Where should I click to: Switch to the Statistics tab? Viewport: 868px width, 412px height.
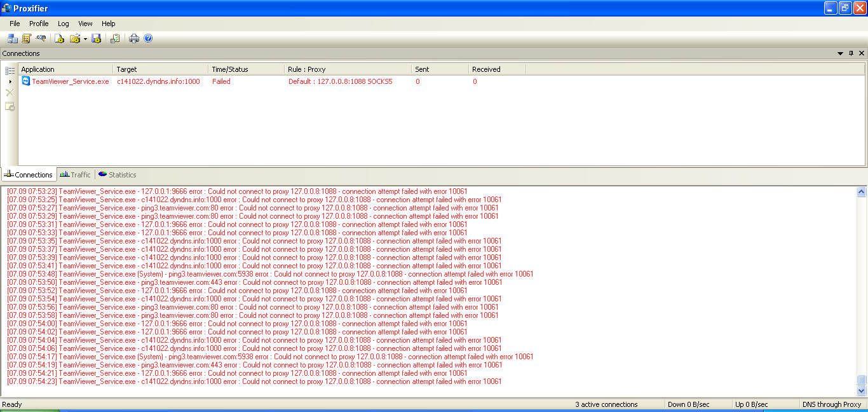[118, 175]
